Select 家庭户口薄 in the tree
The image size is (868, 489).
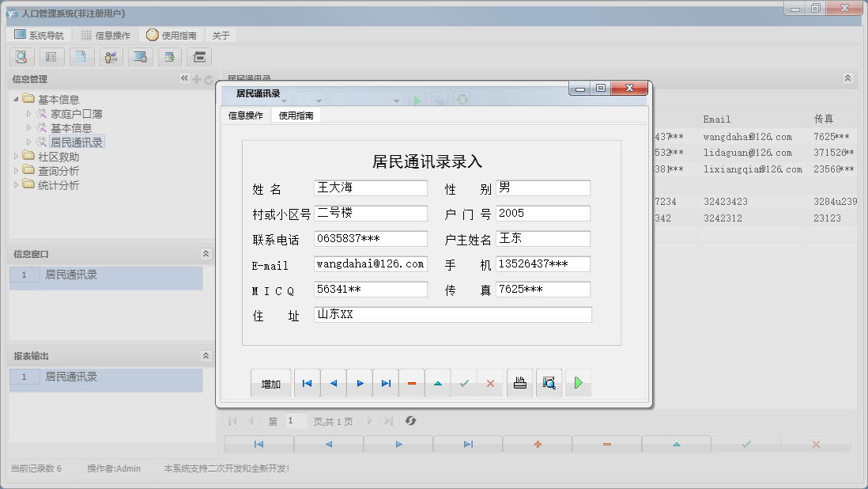coord(77,114)
